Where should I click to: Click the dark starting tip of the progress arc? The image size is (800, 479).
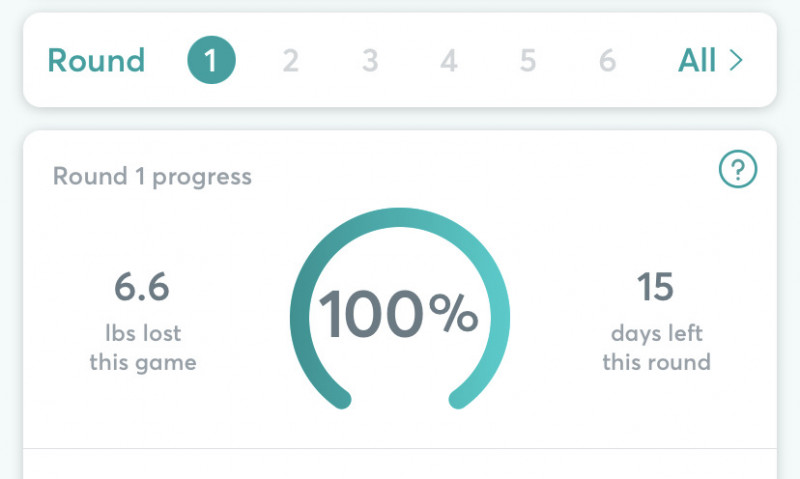point(341,399)
